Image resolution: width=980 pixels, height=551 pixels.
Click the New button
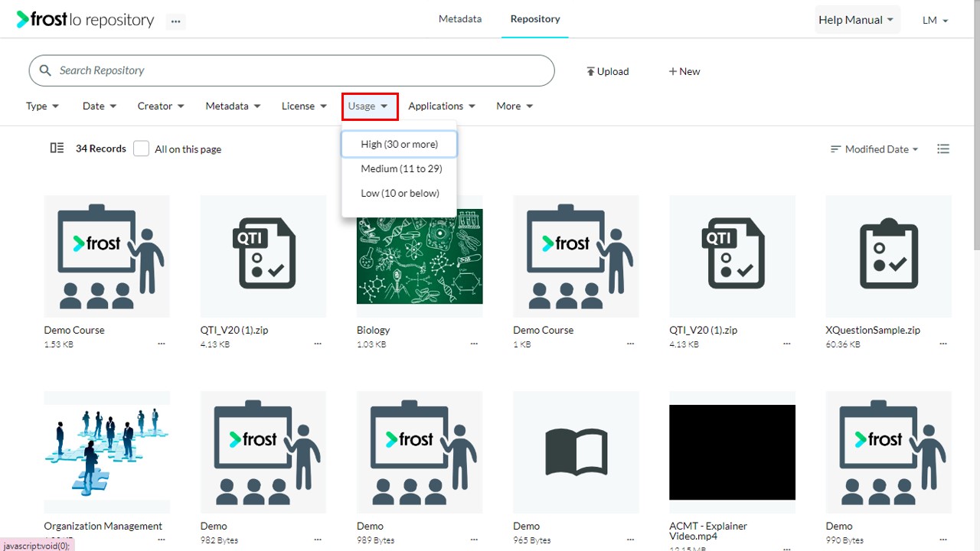point(684,71)
